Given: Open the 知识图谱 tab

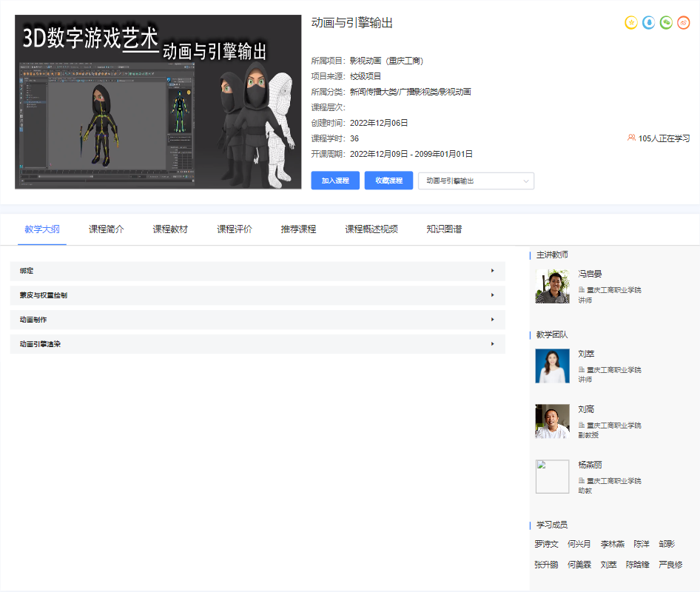Looking at the screenshot, I should pyautogui.click(x=444, y=229).
